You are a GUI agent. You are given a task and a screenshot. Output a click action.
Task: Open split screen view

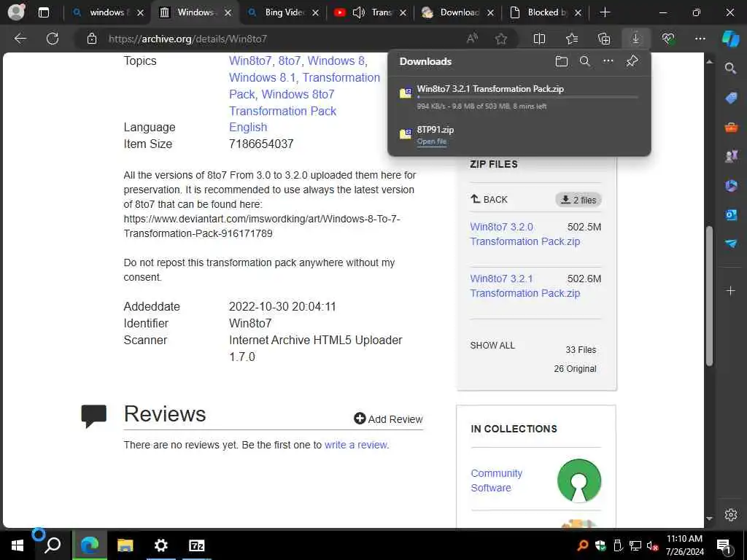click(539, 39)
